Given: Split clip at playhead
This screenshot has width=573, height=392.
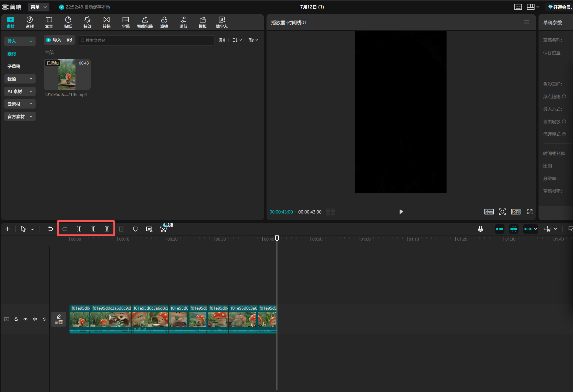Looking at the screenshot, I should coord(79,229).
